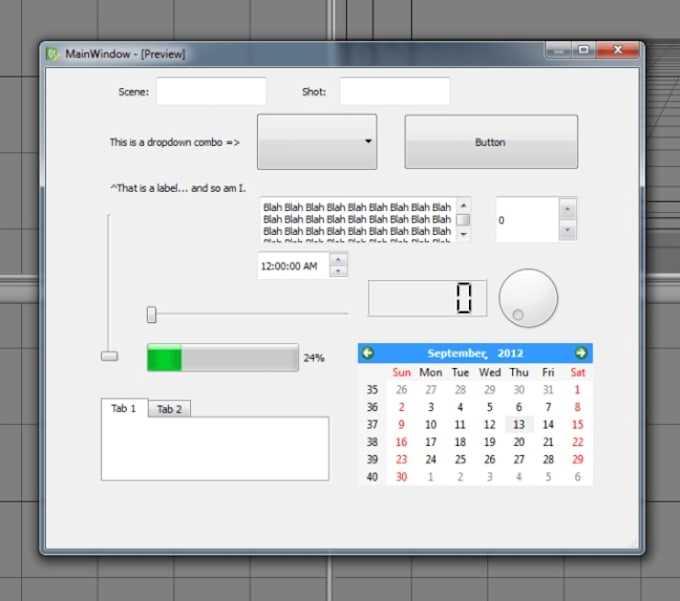
Task: Go to previous month with green left arrow
Action: pyautogui.click(x=368, y=353)
